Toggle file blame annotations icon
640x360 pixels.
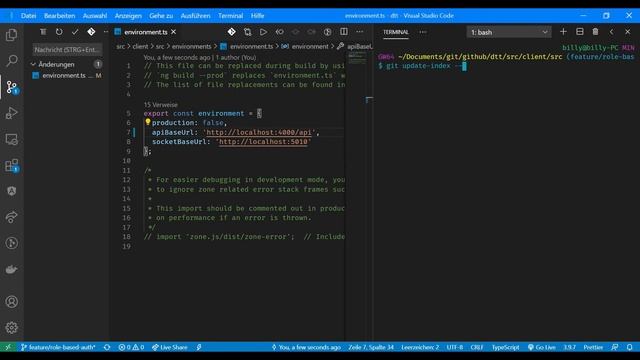pos(327,32)
